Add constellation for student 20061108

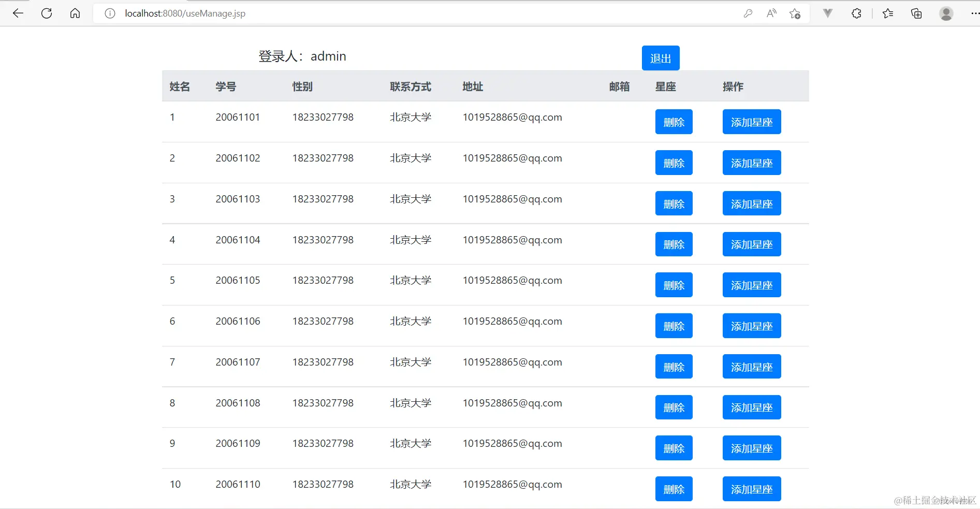click(x=751, y=407)
